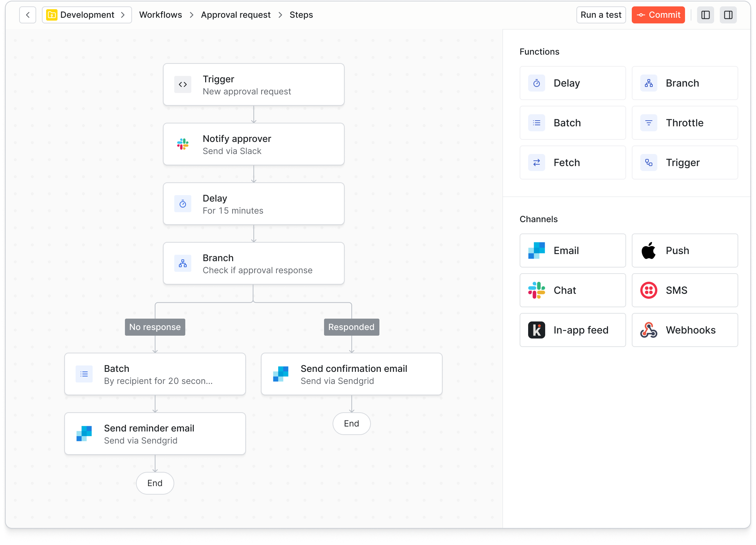This screenshot has width=756, height=545.
Task: Click the Sendgrid icon on Send reminder email
Action: point(84,434)
